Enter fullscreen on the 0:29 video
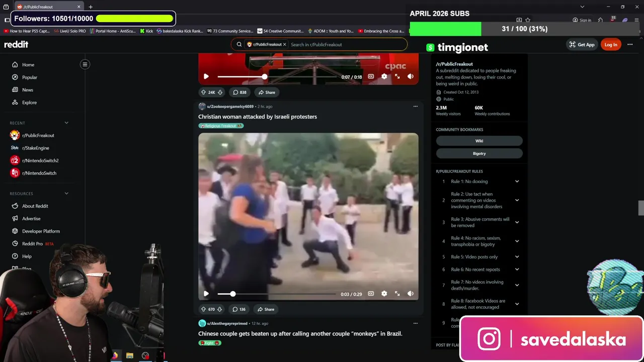644x362 pixels. (x=397, y=294)
